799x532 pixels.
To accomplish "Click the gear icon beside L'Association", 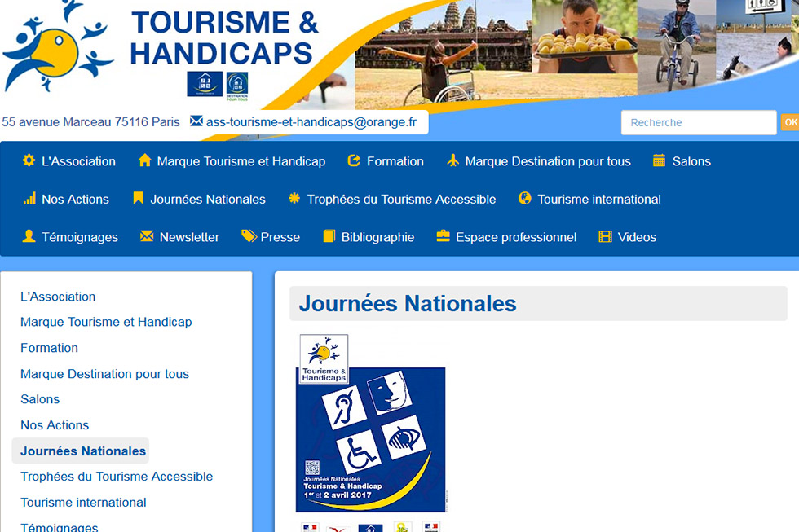I will click(29, 160).
